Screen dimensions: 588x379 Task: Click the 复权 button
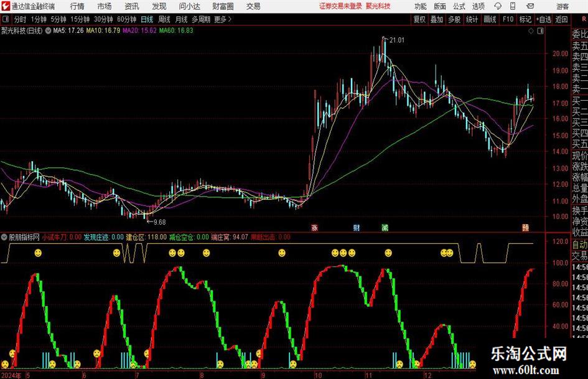(419, 19)
